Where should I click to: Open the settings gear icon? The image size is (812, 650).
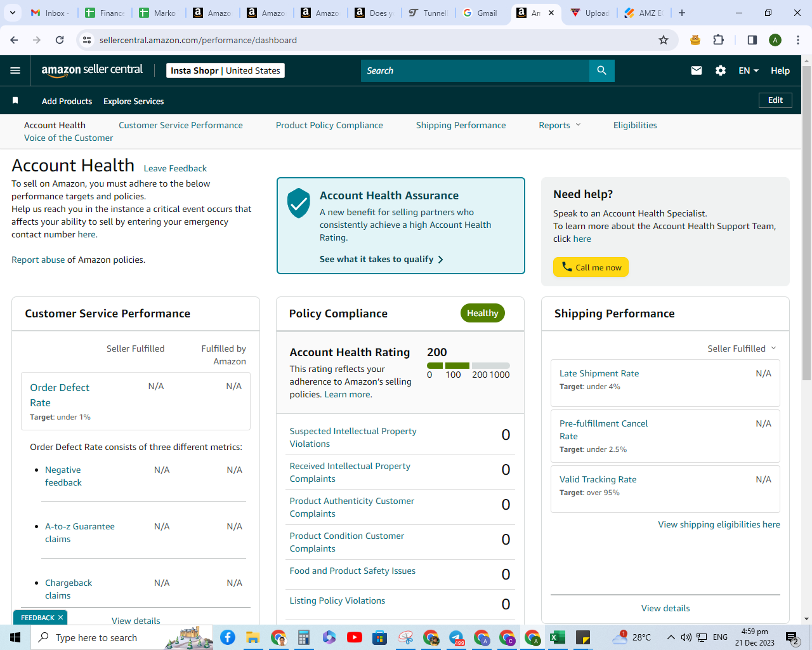[721, 70]
